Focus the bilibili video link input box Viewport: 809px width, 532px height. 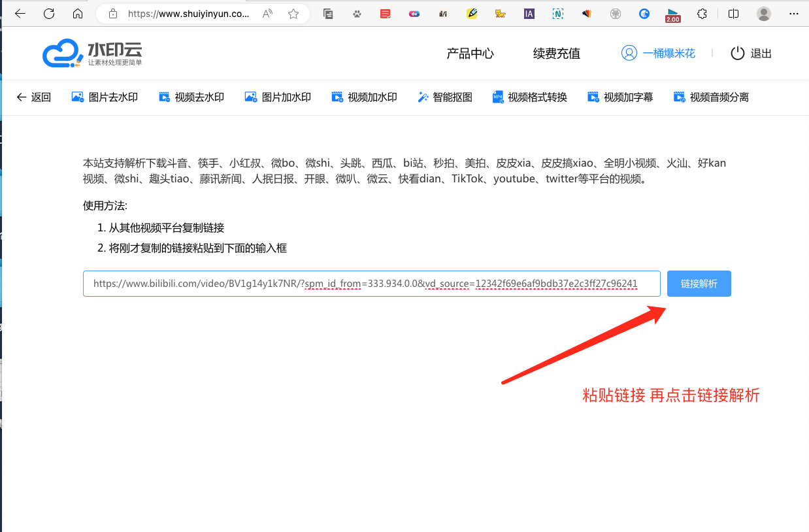(x=371, y=284)
